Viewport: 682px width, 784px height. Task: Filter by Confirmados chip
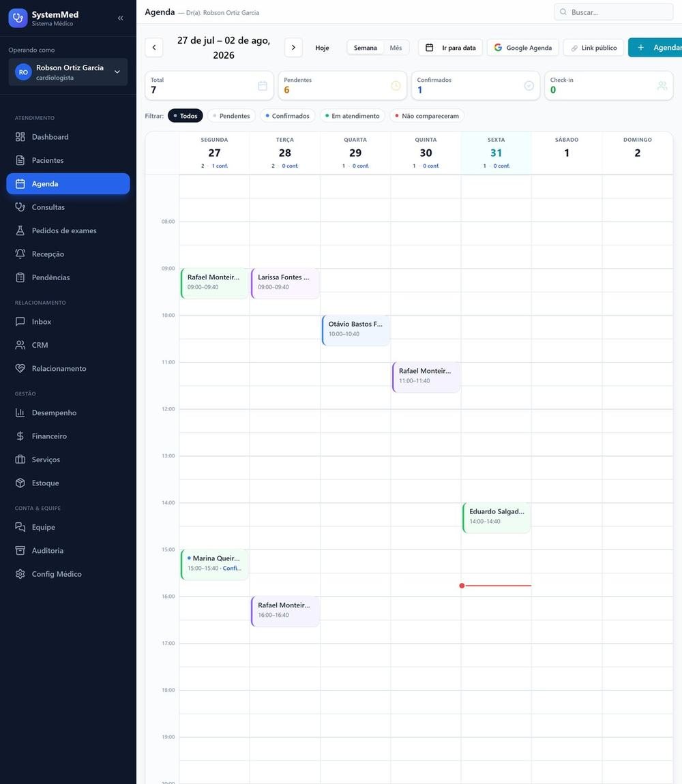[x=287, y=116]
